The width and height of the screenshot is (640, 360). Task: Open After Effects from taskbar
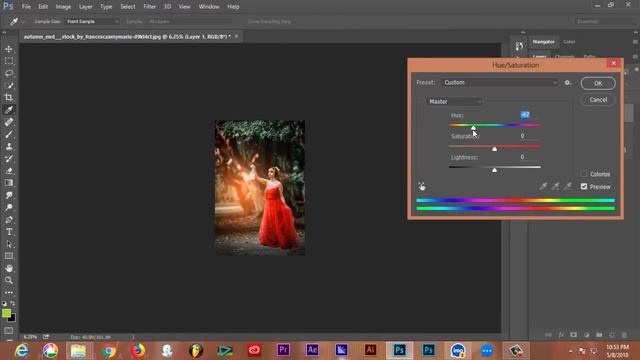click(x=312, y=350)
